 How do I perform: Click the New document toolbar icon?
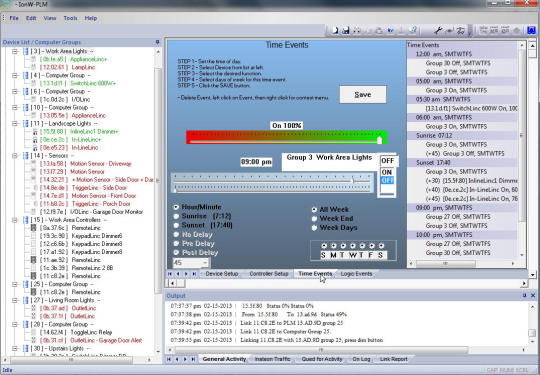tap(335, 31)
